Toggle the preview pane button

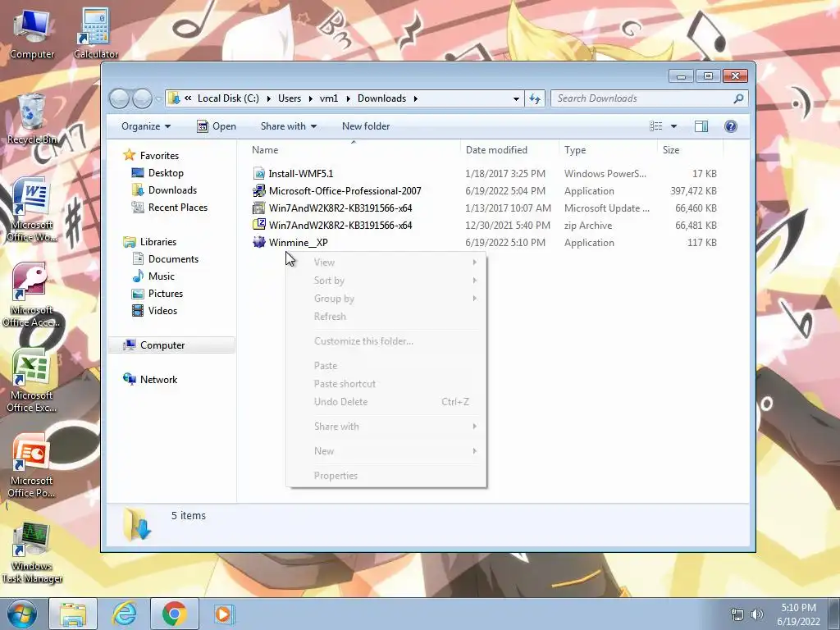tap(701, 126)
